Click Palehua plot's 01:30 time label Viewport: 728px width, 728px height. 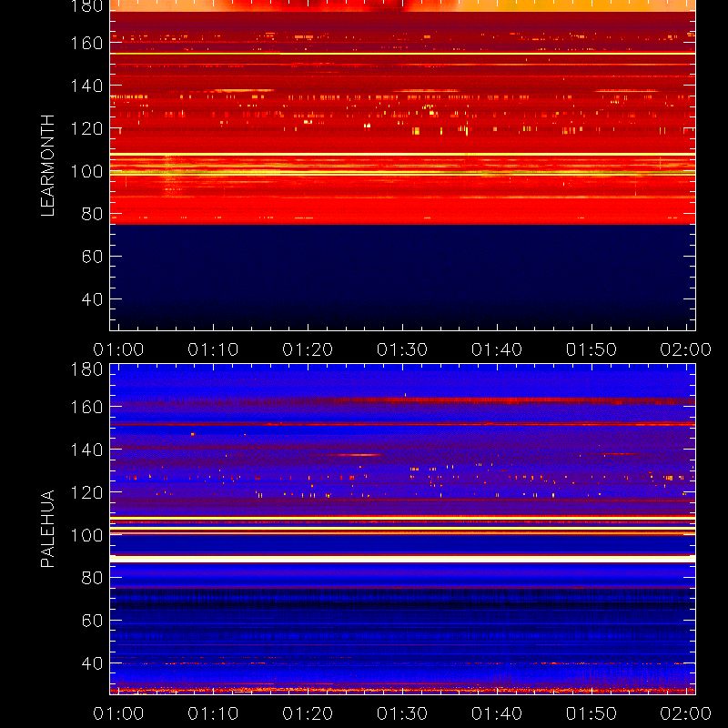402,713
